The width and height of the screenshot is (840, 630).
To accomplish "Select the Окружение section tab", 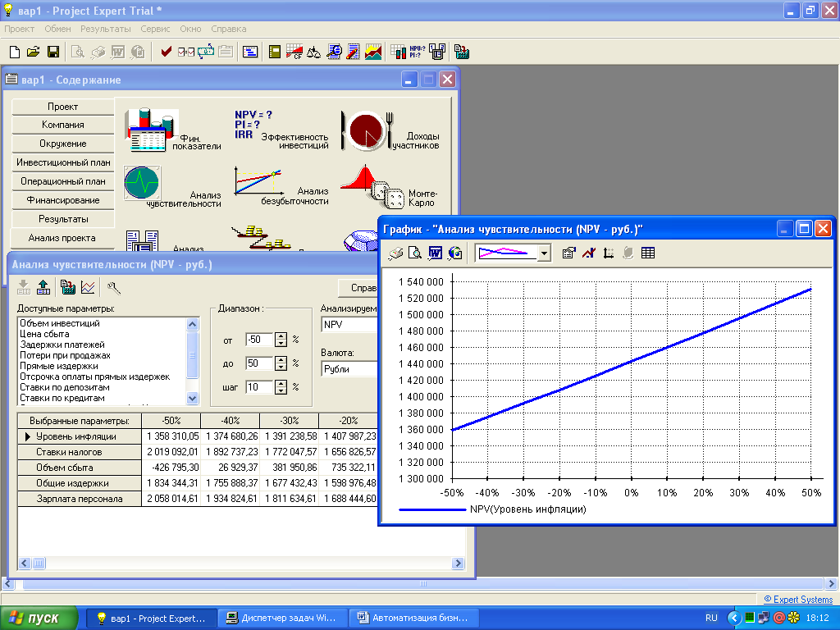I will click(62, 144).
